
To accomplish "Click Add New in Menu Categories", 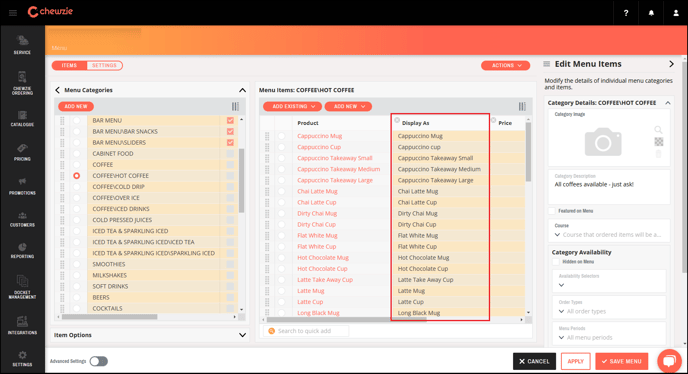I will click(76, 106).
